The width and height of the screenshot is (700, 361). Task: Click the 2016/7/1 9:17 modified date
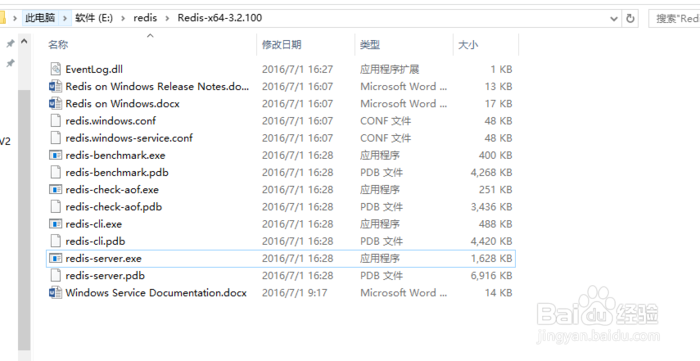click(x=295, y=293)
